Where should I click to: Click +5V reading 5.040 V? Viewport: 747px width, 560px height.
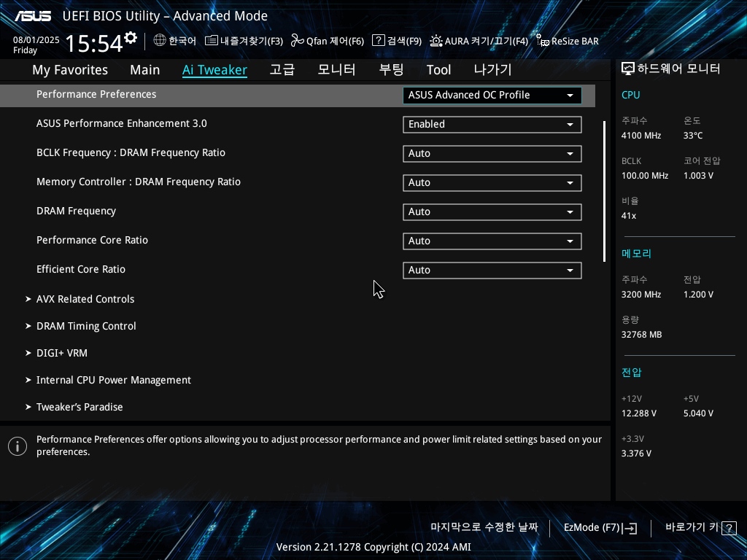698,413
